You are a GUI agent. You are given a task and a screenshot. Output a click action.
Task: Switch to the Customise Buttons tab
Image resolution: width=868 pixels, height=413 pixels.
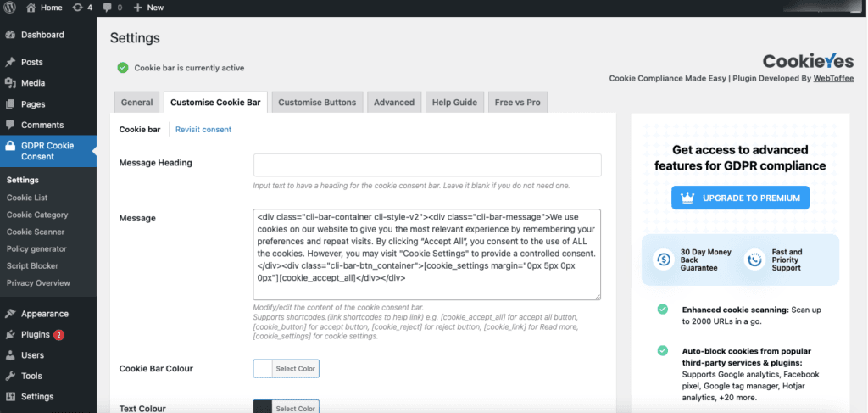[x=317, y=103]
